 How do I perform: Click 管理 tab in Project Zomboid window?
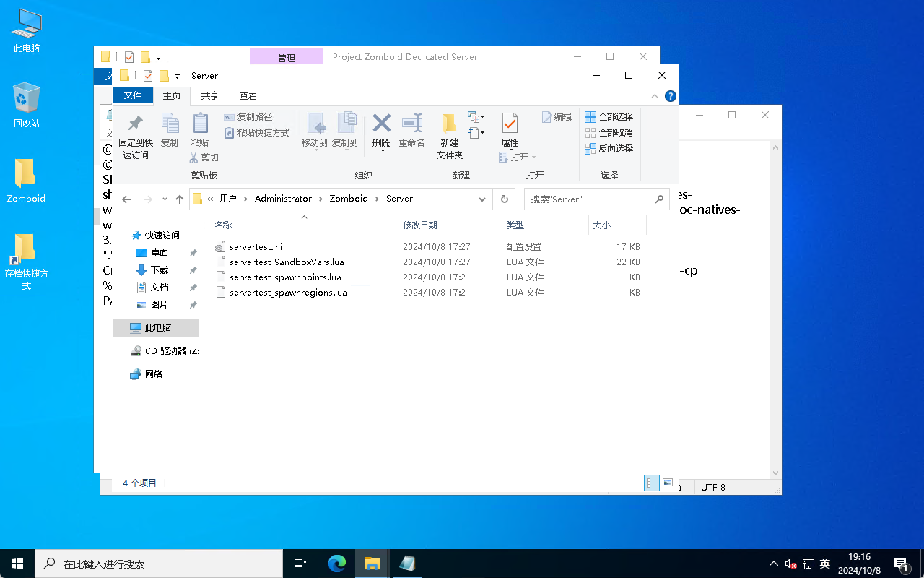point(287,57)
